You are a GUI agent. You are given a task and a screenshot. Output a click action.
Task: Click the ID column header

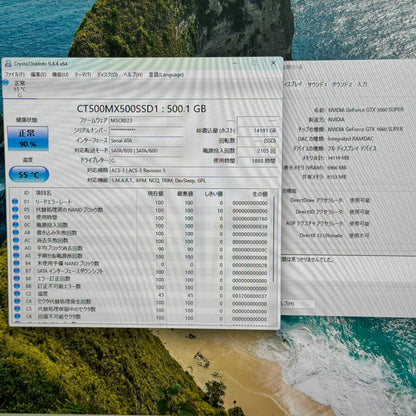coord(27,193)
